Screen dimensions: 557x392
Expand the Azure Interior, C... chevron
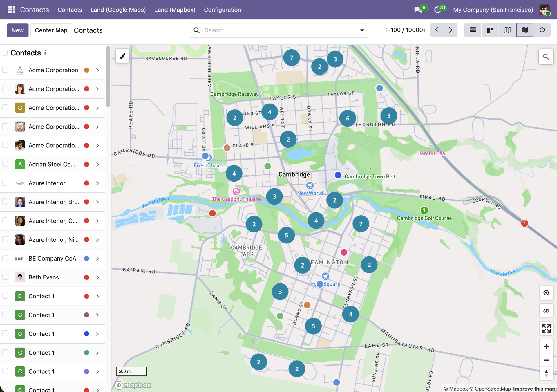pos(97,221)
